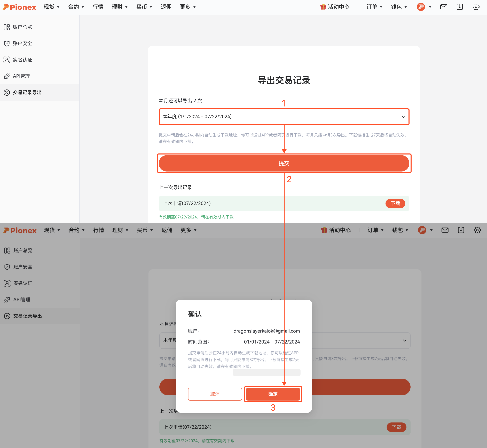Select 交易记录导出 in the bottom sidebar

(40, 316)
